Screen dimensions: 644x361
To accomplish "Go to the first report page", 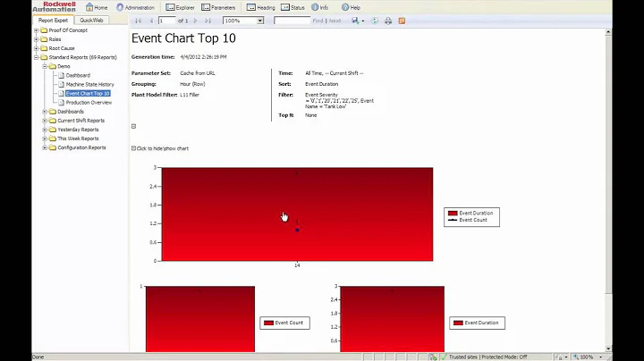I will pos(138,21).
